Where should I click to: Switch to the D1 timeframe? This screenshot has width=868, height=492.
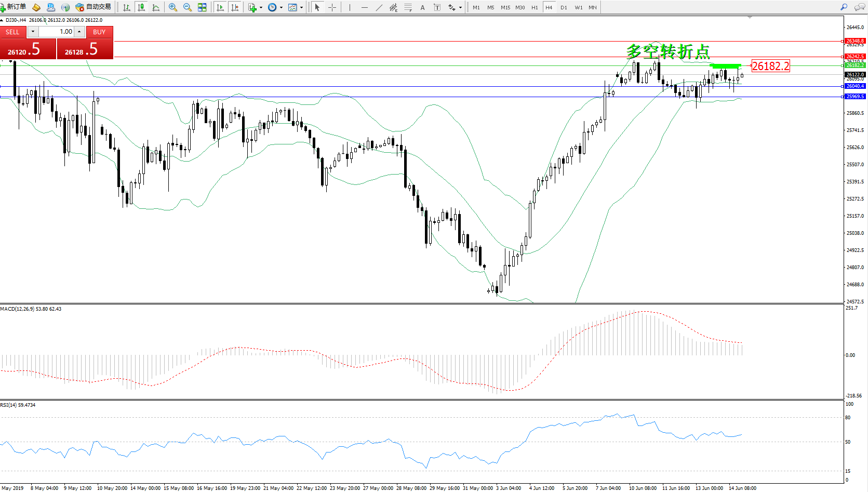point(564,7)
